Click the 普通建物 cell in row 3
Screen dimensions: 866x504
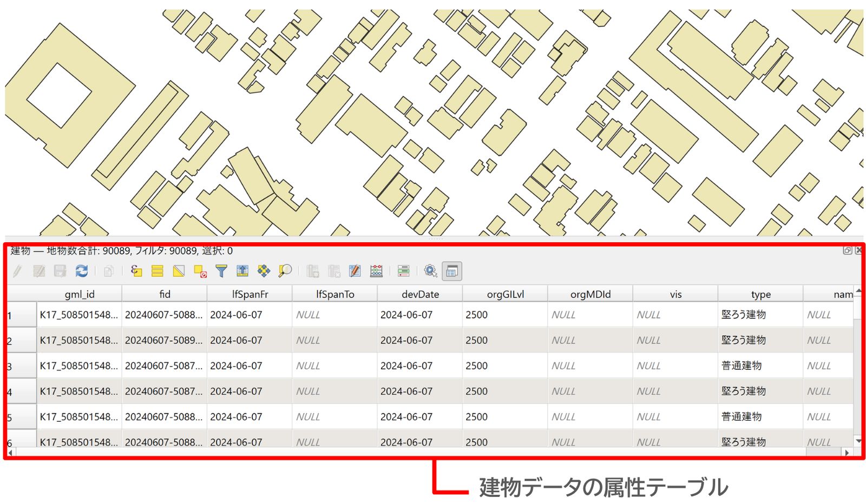click(760, 366)
